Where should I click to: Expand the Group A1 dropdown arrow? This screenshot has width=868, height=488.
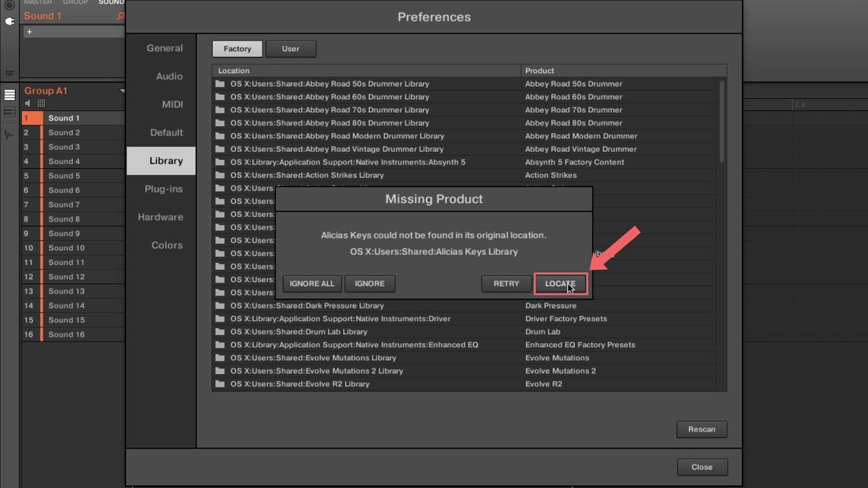[x=122, y=91]
